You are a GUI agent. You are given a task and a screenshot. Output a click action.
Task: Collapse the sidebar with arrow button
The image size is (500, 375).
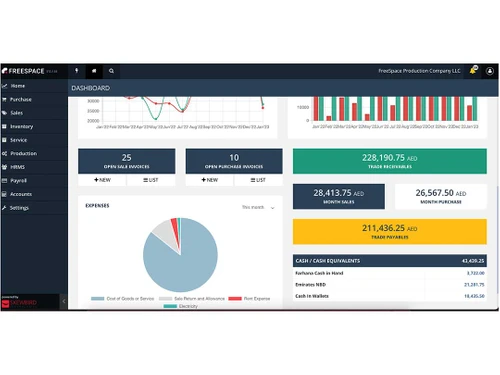point(64,301)
